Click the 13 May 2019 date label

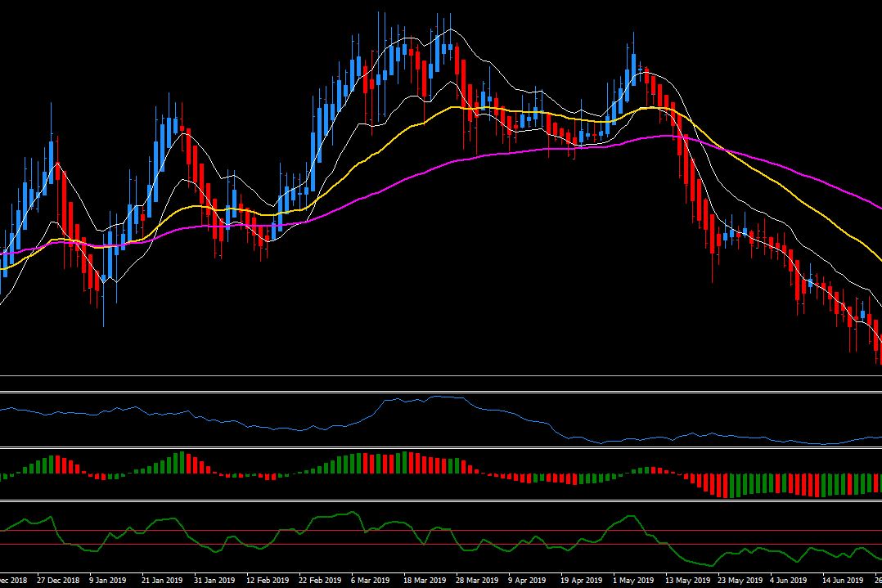[687, 580]
